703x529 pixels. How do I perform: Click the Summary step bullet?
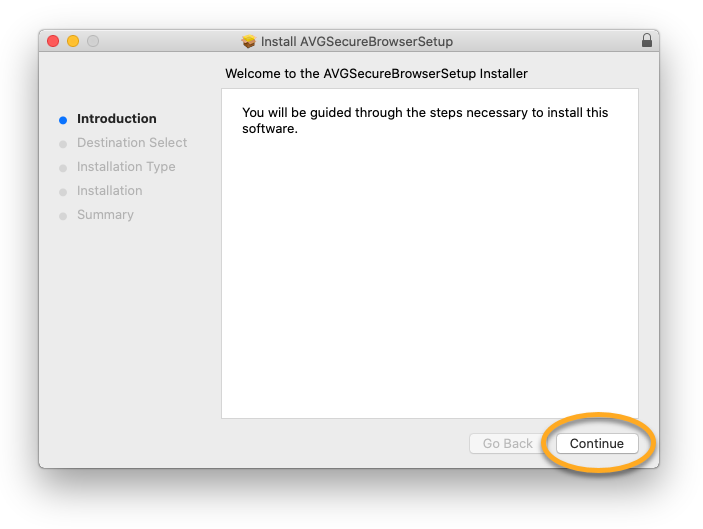tap(63, 216)
